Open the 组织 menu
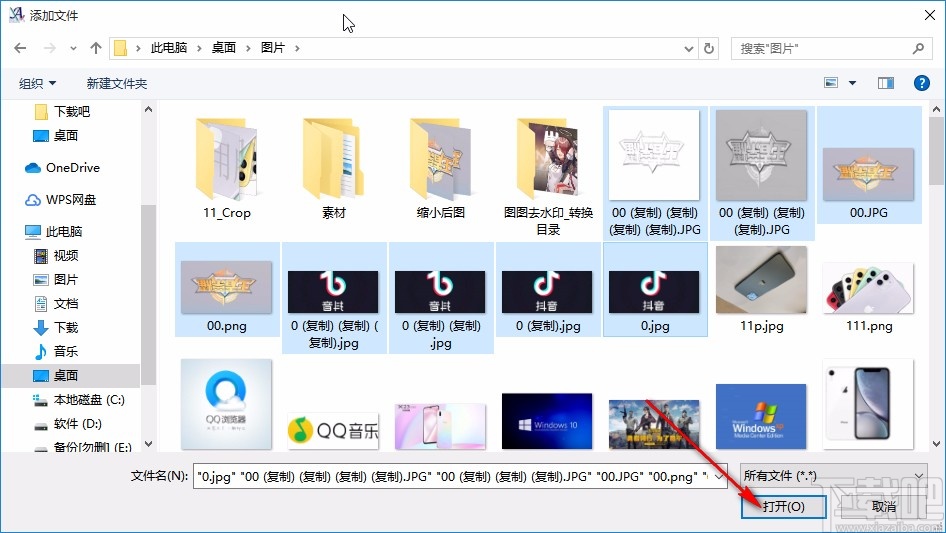The image size is (946, 533). pyautogui.click(x=37, y=83)
